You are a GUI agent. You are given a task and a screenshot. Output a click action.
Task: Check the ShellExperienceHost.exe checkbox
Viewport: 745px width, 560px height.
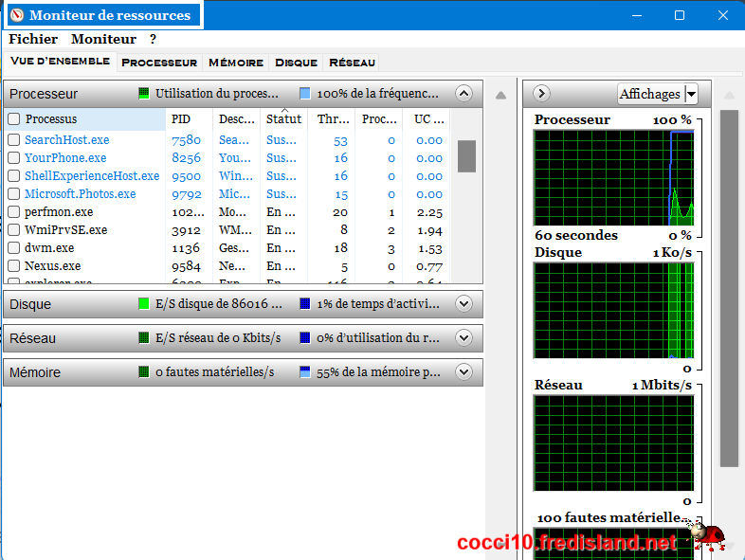coord(14,175)
